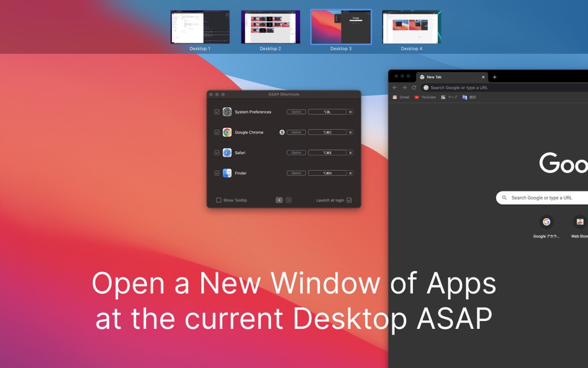Uncheck Launch at login
Viewport: 588px width, 368px height.
click(x=349, y=200)
